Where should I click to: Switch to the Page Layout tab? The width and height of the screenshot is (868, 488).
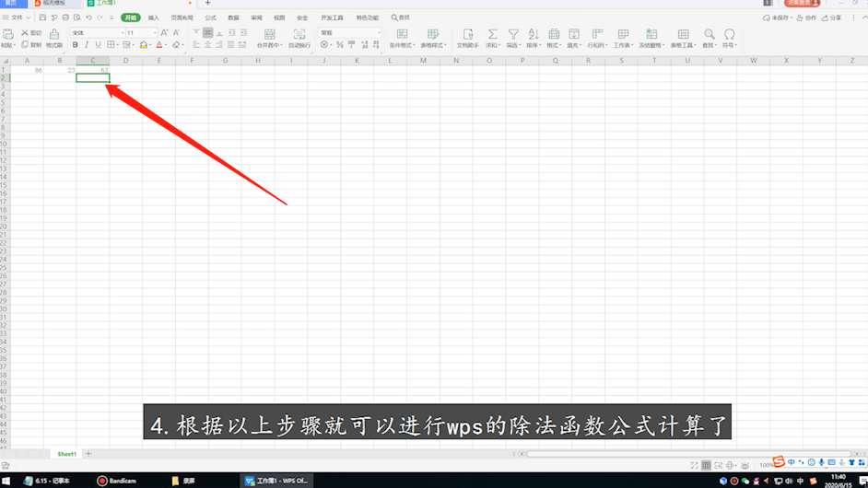point(182,17)
